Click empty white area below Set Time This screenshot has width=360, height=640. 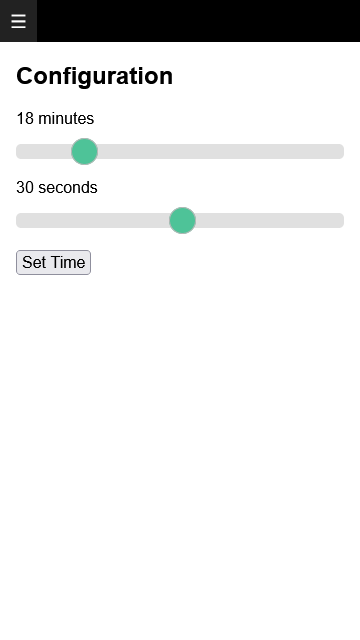tap(180, 449)
